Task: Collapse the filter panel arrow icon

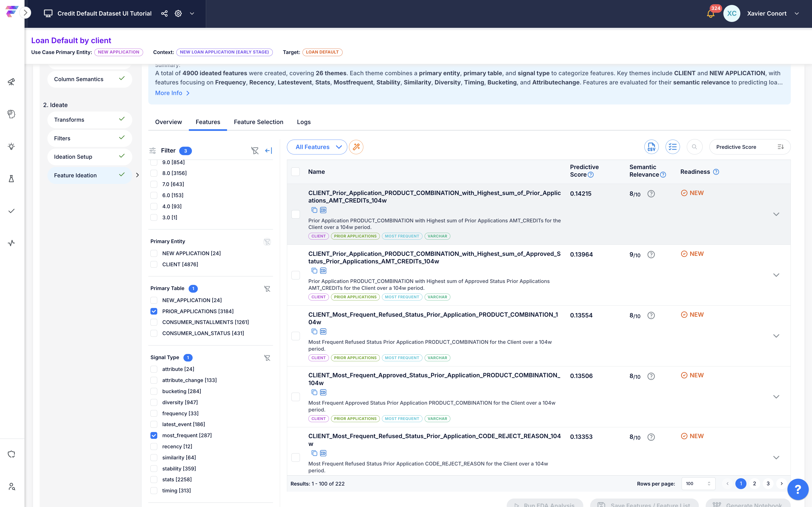Action: pos(269,150)
